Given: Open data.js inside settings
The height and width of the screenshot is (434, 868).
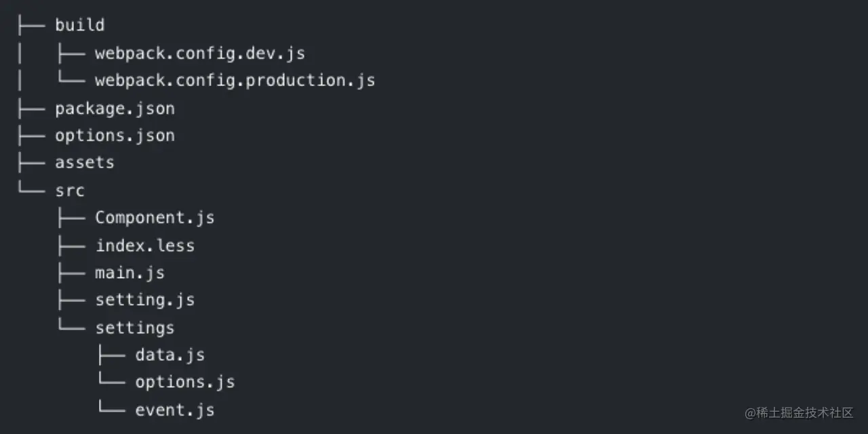Looking at the screenshot, I should [170, 355].
